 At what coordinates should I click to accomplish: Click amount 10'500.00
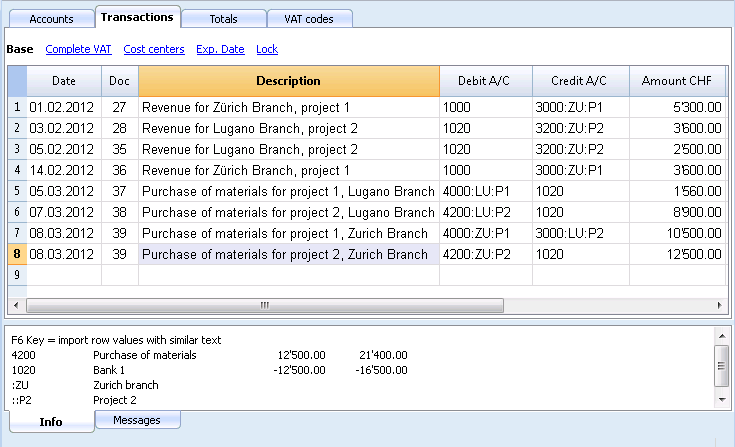click(678, 233)
